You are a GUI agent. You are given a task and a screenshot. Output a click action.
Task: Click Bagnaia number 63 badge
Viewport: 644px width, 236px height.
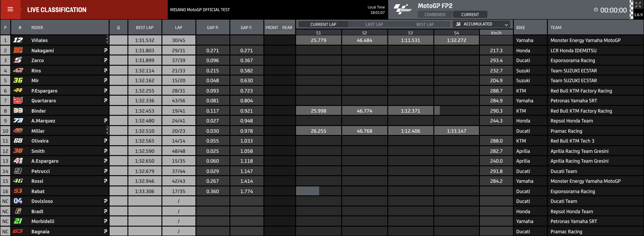tap(18, 231)
